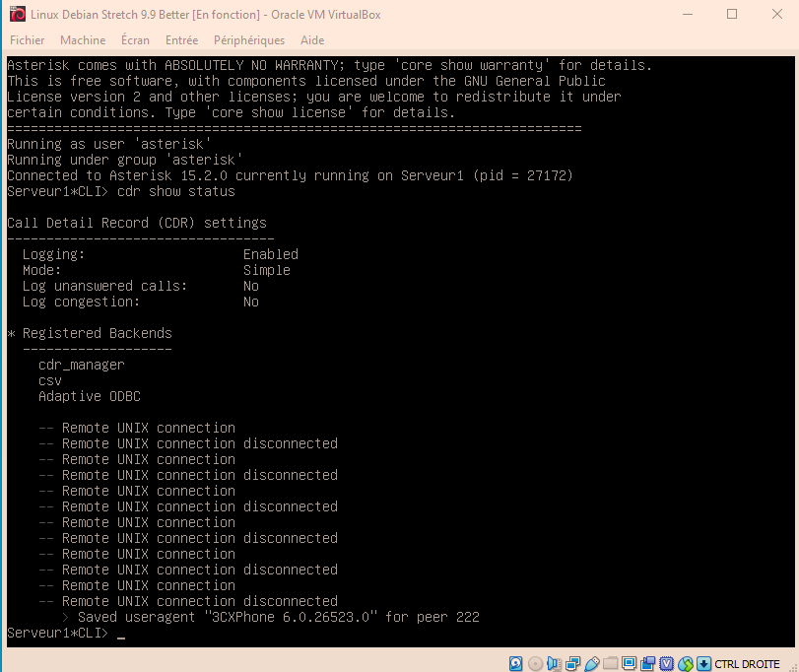Click the hard disk activity icon
Screen dimensions: 799x672
(x=515, y=663)
